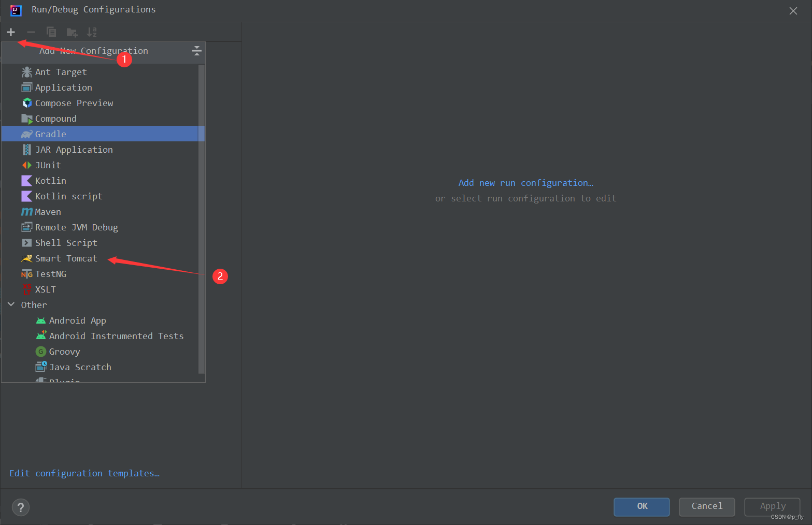
Task: Click the Application window icon
Action: (27, 87)
